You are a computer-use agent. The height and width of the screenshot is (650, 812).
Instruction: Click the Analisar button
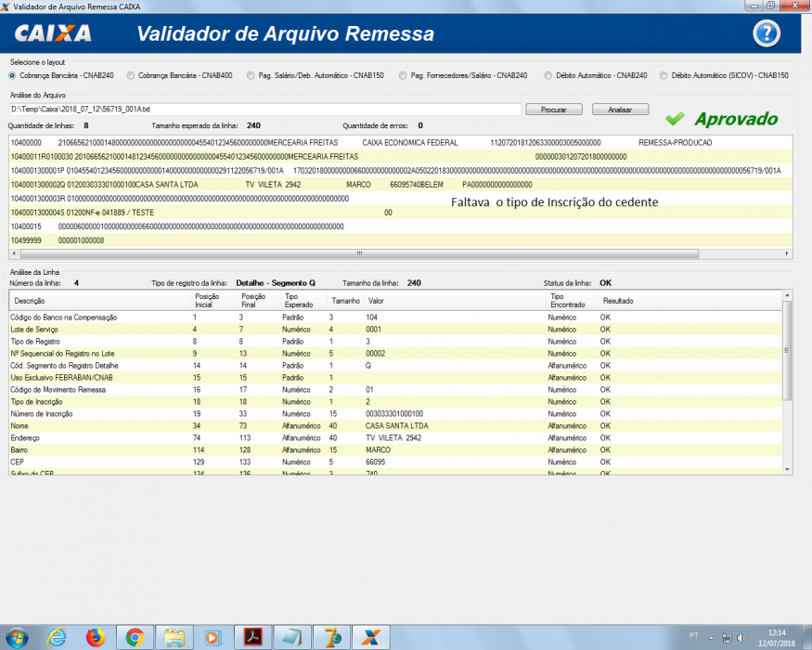[x=620, y=110]
